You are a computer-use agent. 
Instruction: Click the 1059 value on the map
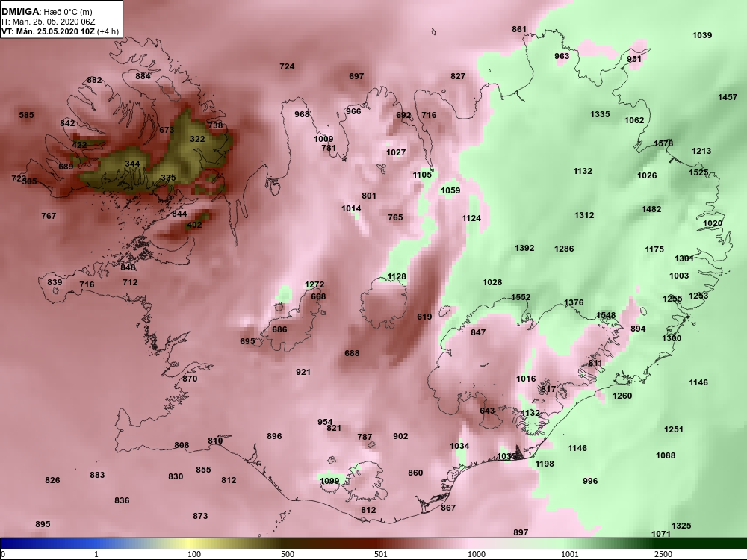[x=450, y=190]
